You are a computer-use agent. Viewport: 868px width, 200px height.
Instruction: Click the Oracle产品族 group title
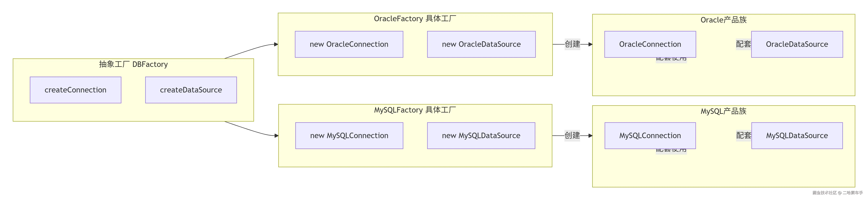point(723,20)
